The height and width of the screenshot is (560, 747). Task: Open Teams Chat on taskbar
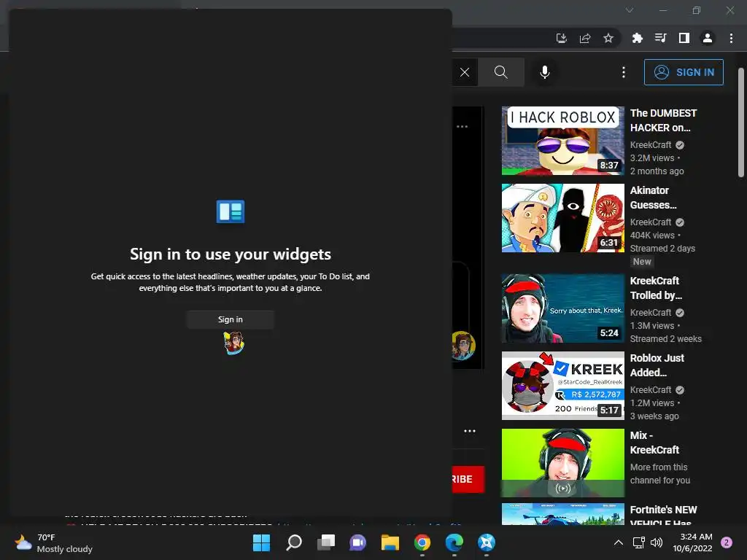tap(357, 542)
